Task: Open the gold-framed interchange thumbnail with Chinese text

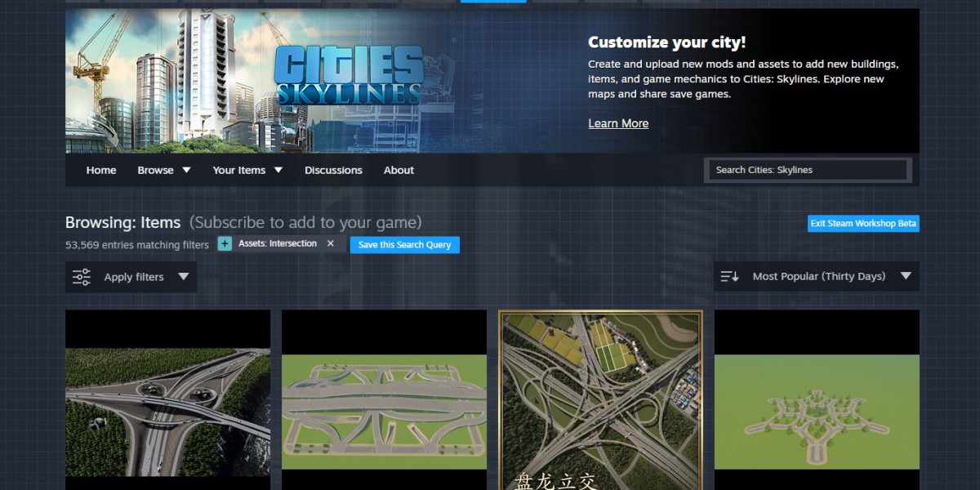Action: coord(600,399)
